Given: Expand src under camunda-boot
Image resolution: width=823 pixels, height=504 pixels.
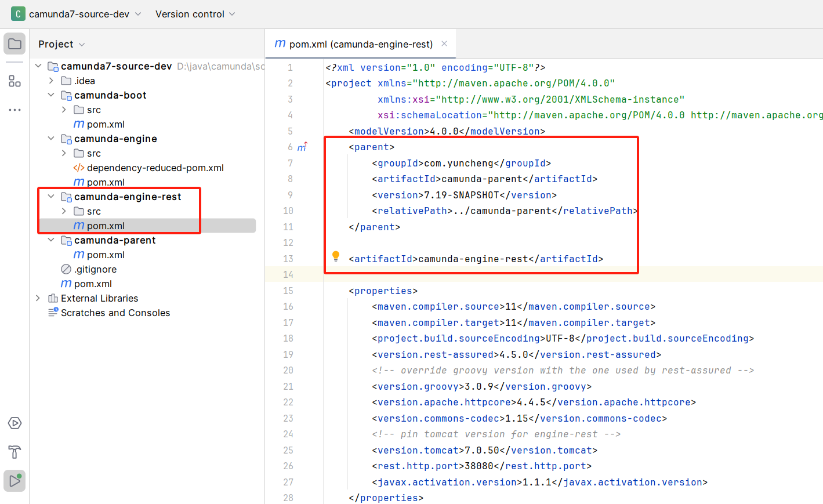Looking at the screenshot, I should pos(64,110).
